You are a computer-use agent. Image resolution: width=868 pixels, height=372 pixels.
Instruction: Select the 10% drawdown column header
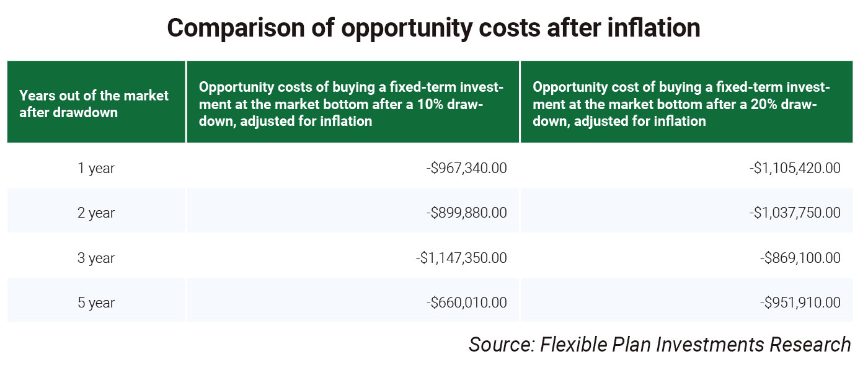351,104
